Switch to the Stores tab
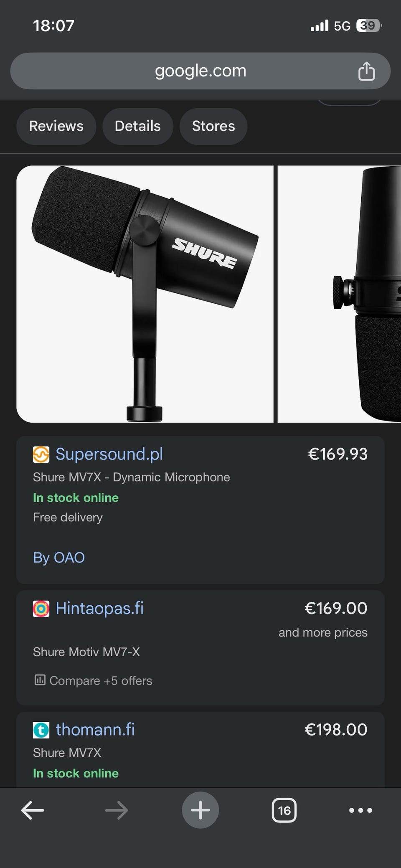 click(x=213, y=126)
